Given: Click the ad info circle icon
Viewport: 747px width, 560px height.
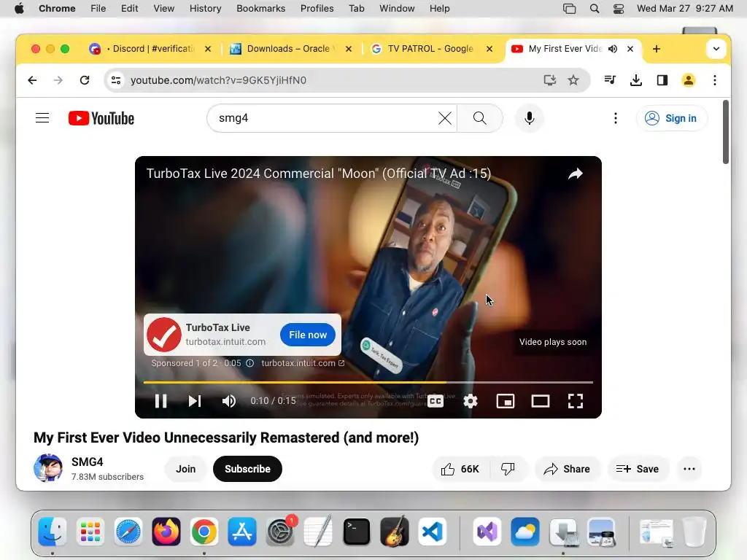Looking at the screenshot, I should click(x=249, y=363).
